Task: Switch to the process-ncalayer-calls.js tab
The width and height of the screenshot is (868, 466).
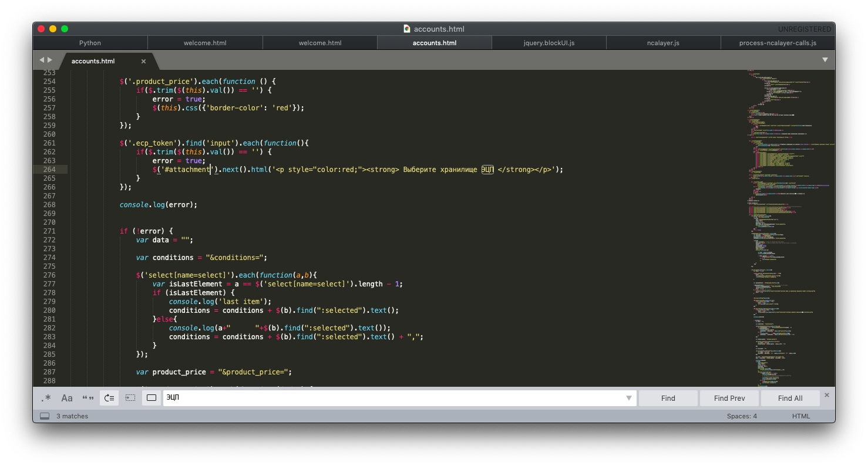Action: pos(778,43)
